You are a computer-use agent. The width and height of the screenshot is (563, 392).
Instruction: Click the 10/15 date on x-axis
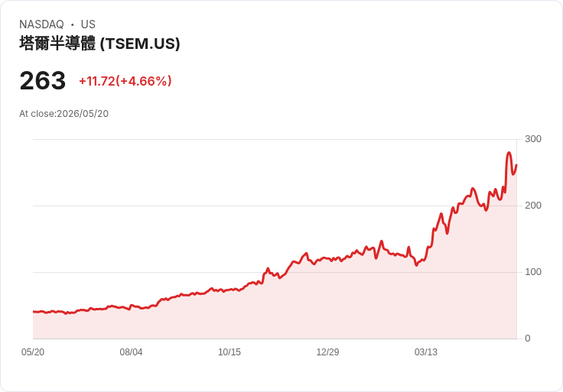click(x=229, y=352)
